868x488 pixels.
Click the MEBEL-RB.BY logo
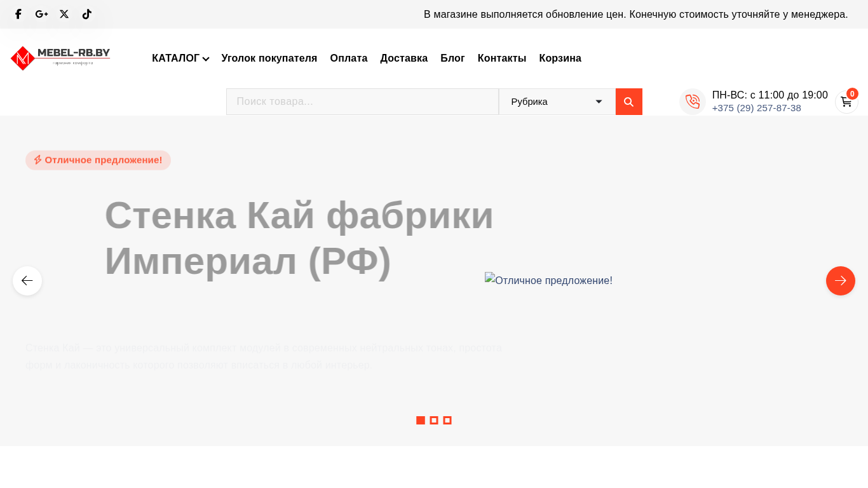(60, 58)
